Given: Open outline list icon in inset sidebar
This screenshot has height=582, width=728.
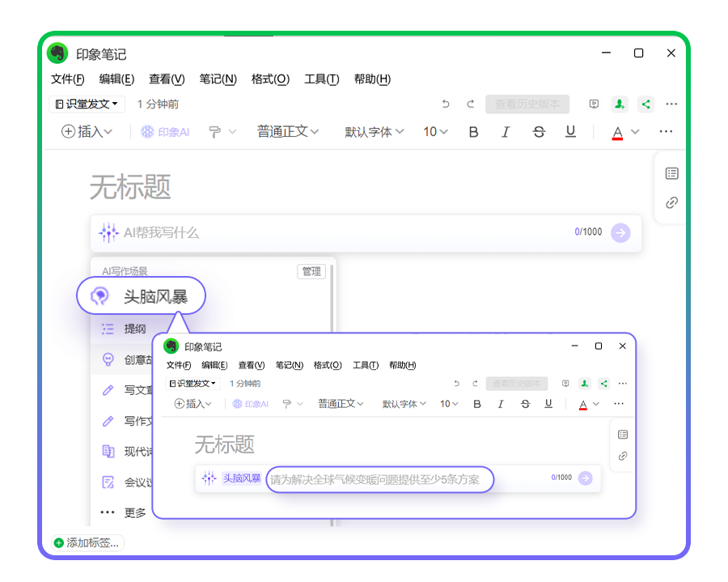Looking at the screenshot, I should tap(623, 435).
